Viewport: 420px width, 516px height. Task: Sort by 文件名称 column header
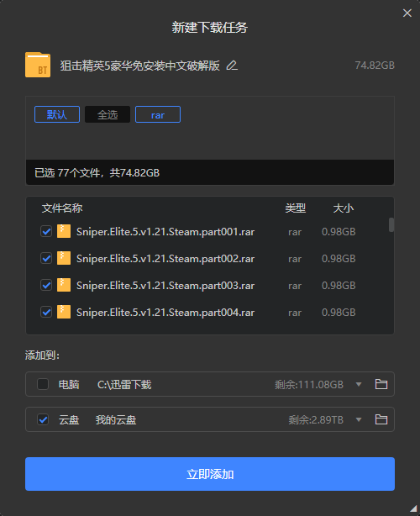tap(62, 208)
